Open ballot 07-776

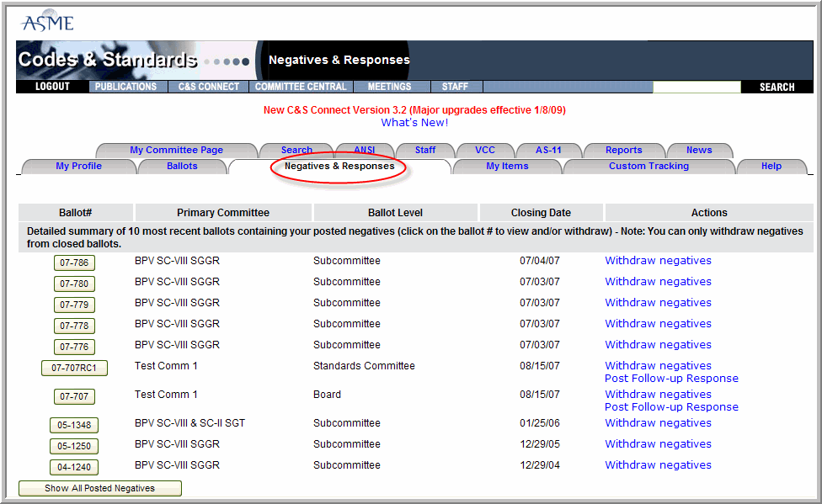coord(74,347)
